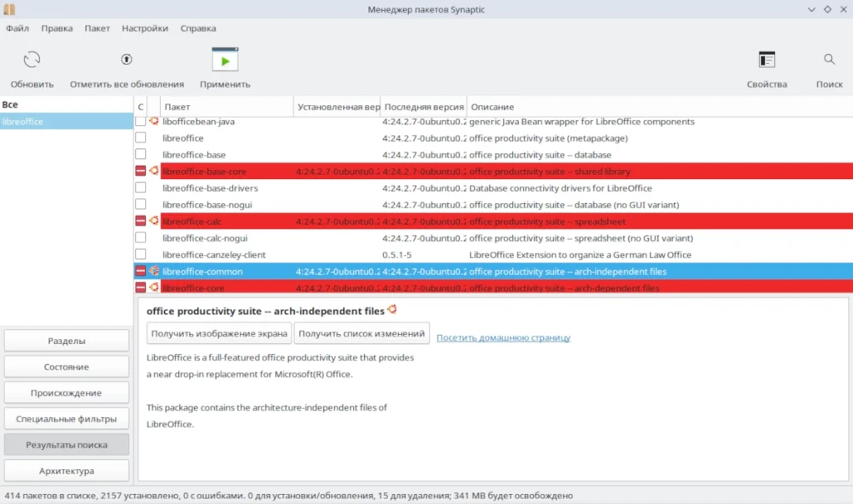Click the Synaptic app icon in title bar
Viewport: 853px width, 504px height.
click(x=9, y=9)
